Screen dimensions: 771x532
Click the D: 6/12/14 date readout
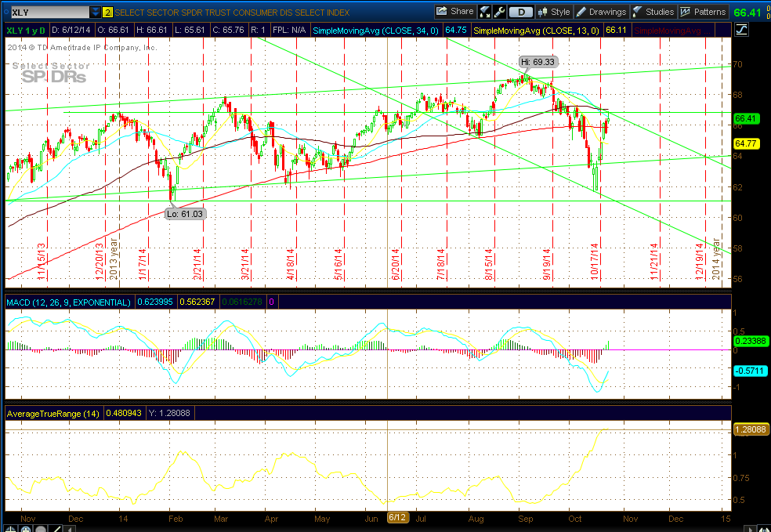71,31
